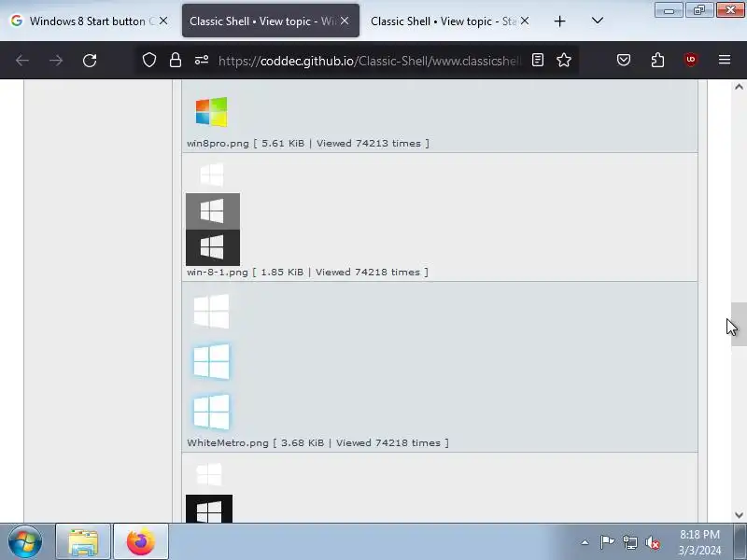The width and height of the screenshot is (747, 560).
Task: Click the middle glowing blue WhiteMetro logo
Action: tap(212, 362)
